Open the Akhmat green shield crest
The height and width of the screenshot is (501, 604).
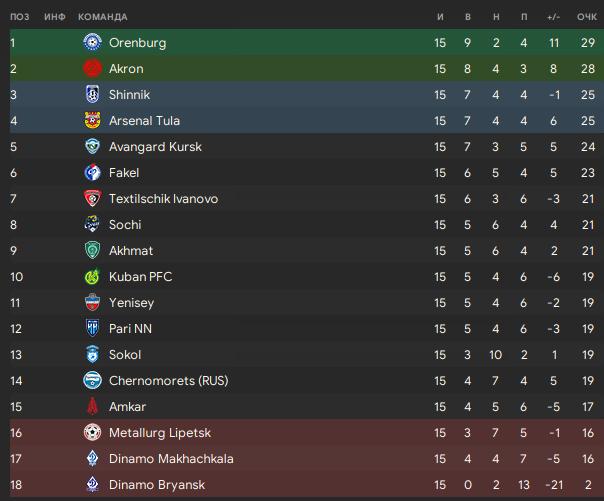click(x=92, y=250)
